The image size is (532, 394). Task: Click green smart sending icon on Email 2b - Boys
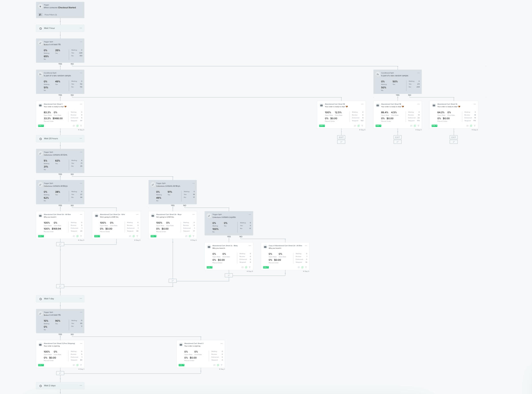click(x=190, y=236)
